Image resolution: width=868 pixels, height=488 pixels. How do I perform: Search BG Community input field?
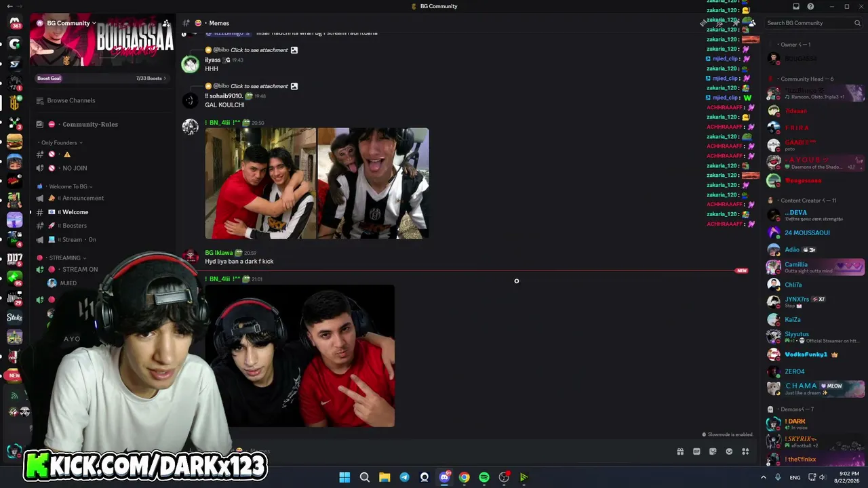tap(814, 23)
